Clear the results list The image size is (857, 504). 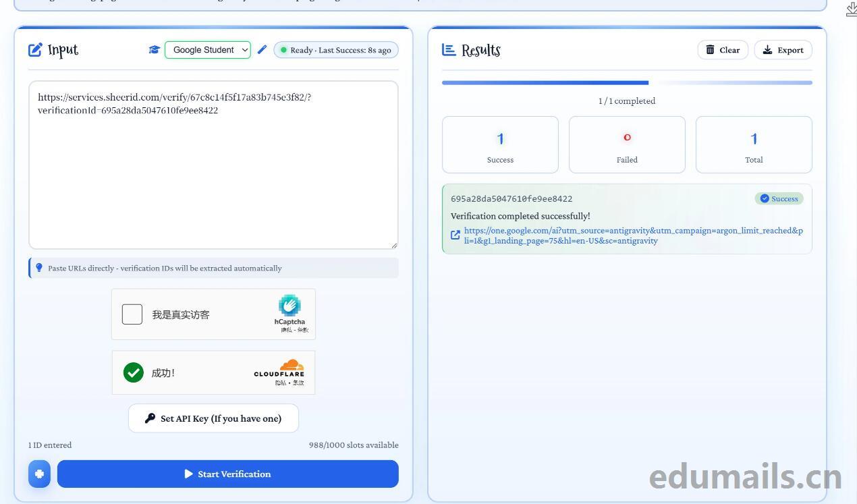[x=723, y=50]
